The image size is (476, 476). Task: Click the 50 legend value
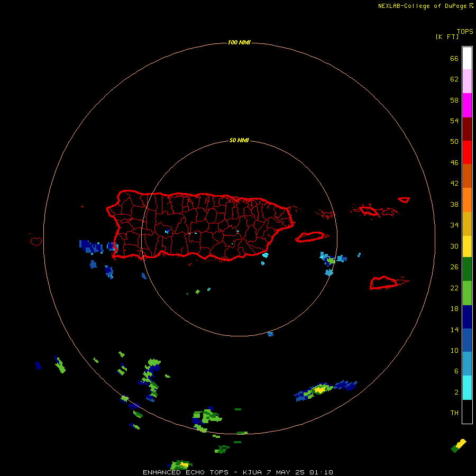tap(454, 141)
